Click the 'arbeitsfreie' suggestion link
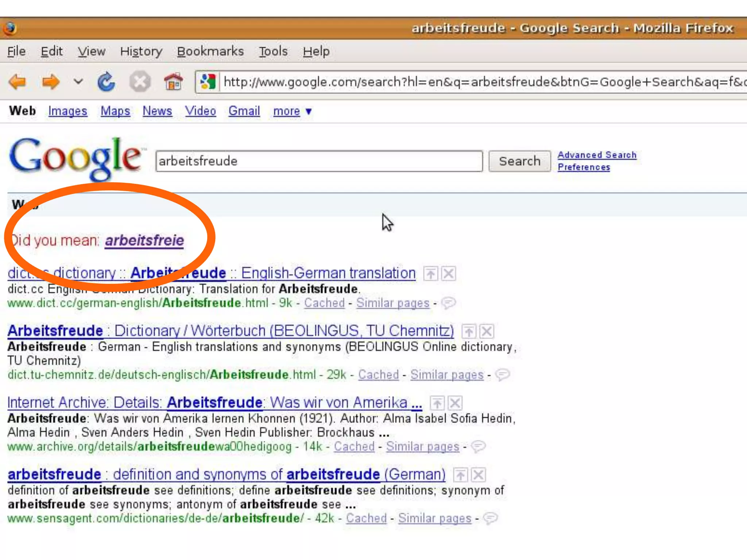 pos(144,241)
